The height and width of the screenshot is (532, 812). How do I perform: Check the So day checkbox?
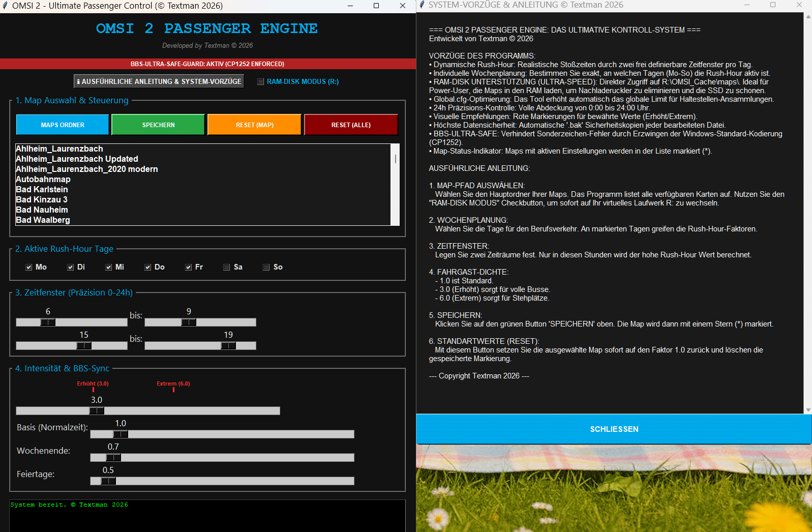(x=266, y=268)
